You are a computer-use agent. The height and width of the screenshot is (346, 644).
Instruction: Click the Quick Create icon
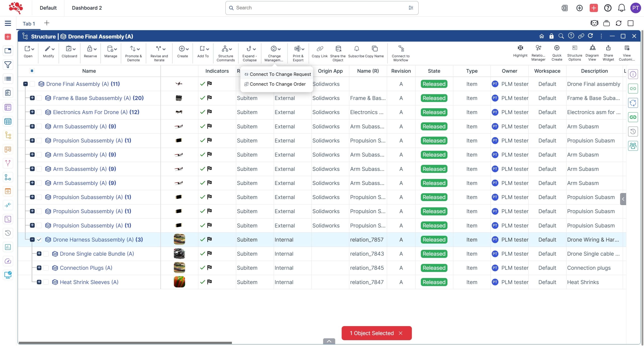point(556,48)
